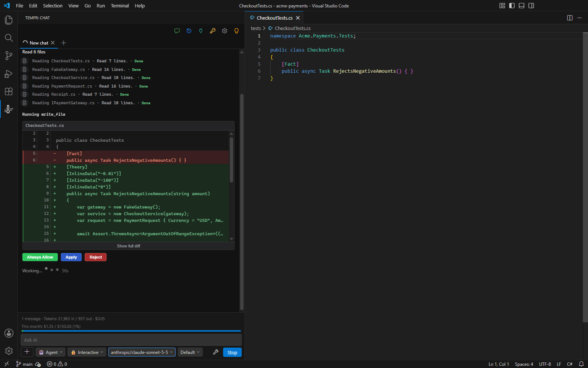Click the lightbulb tips icon
Screen dimensions: 588x368
236,31
